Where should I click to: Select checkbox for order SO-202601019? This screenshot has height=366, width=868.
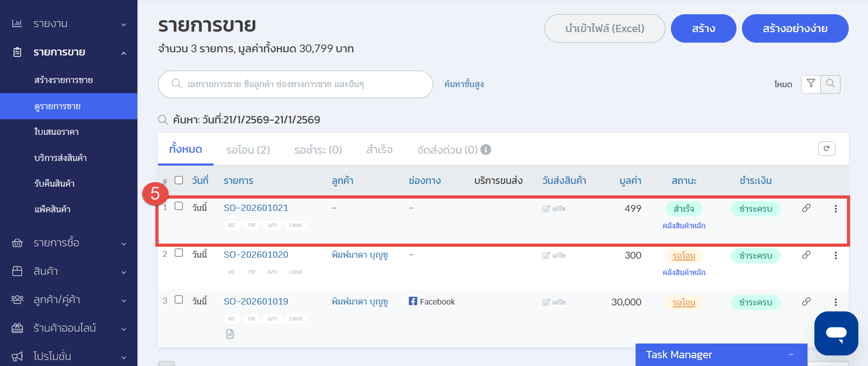pos(179,300)
